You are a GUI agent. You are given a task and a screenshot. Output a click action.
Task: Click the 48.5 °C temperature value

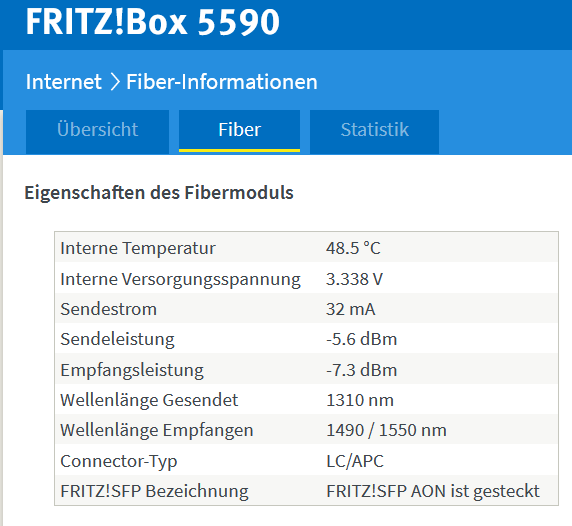click(x=353, y=248)
